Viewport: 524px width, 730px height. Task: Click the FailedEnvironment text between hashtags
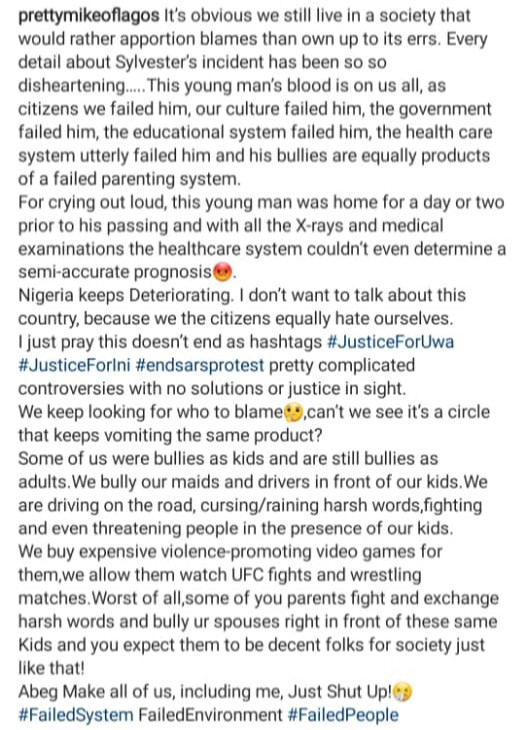[x=210, y=715]
